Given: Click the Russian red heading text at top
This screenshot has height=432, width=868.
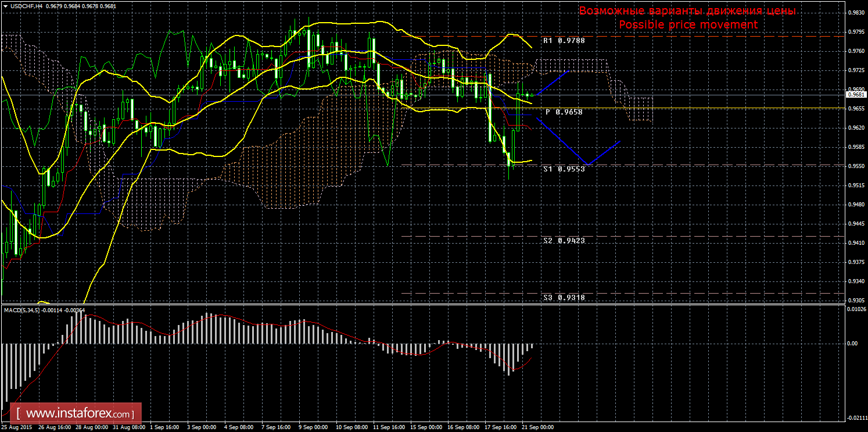Looking at the screenshot, I should pos(687,11).
